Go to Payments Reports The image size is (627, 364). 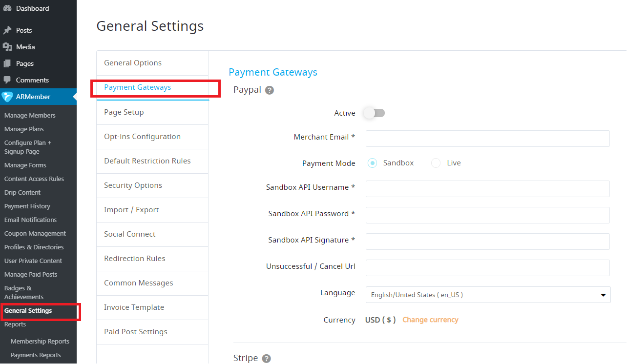point(36,355)
